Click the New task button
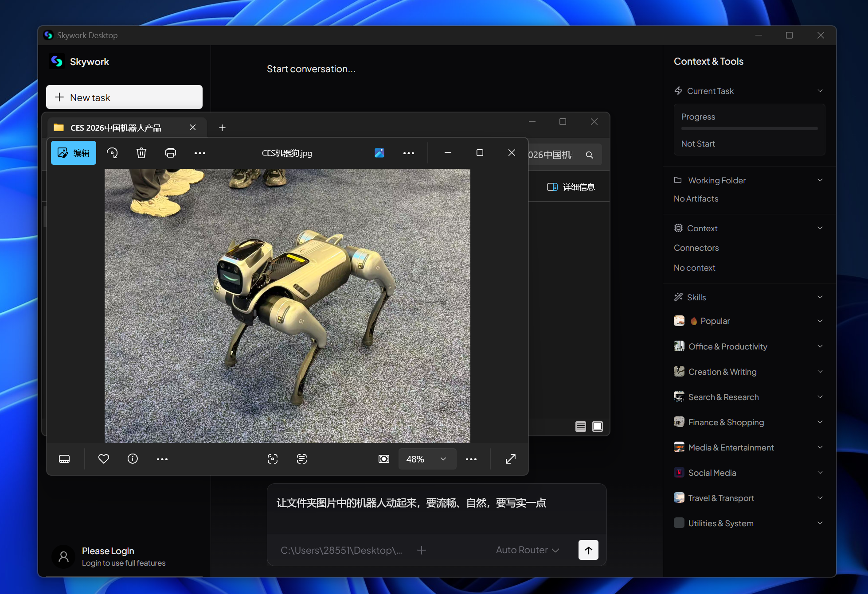Screen dimensions: 868x594 pyautogui.click(x=124, y=97)
